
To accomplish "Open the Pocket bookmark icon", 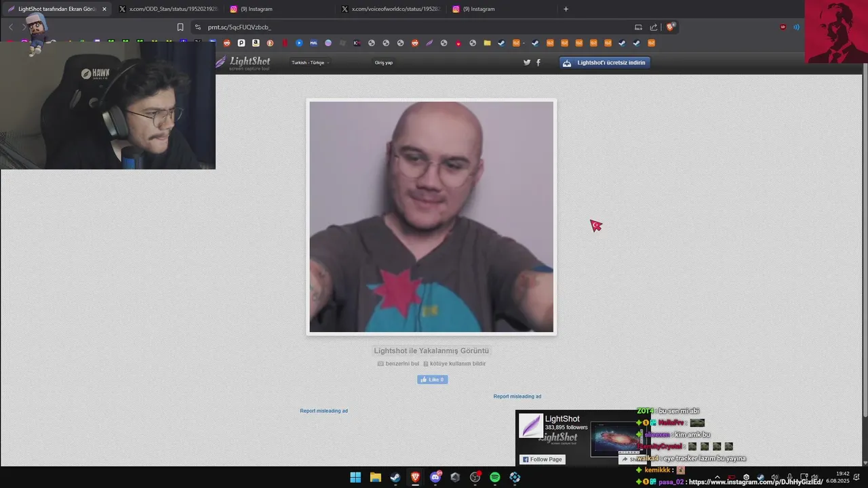I will point(241,43).
